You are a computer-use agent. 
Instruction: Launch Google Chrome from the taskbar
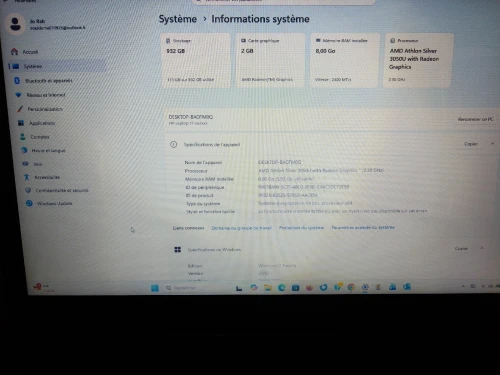[351, 287]
